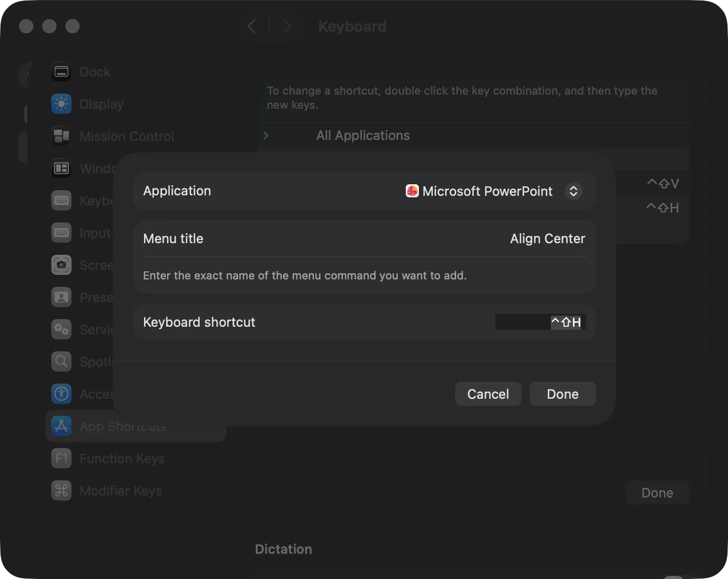Screen dimensions: 728x579
Task: Select the Services gears icon
Action: tap(61, 330)
